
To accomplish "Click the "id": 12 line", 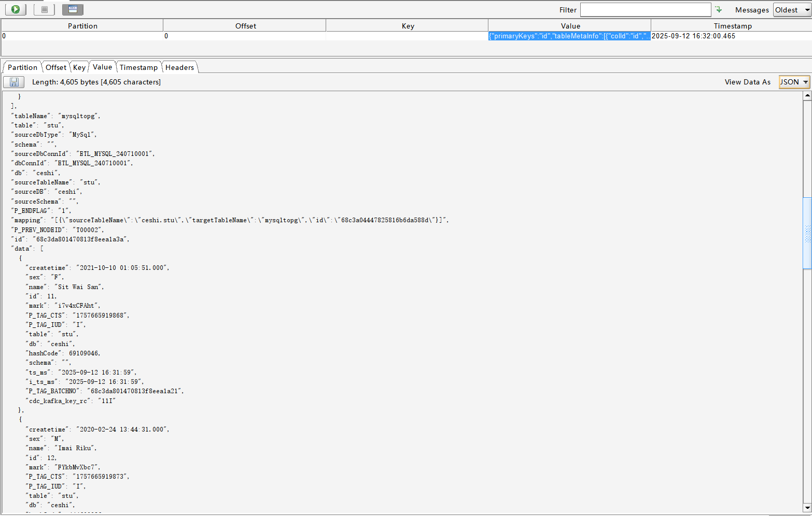I will pos(41,458).
